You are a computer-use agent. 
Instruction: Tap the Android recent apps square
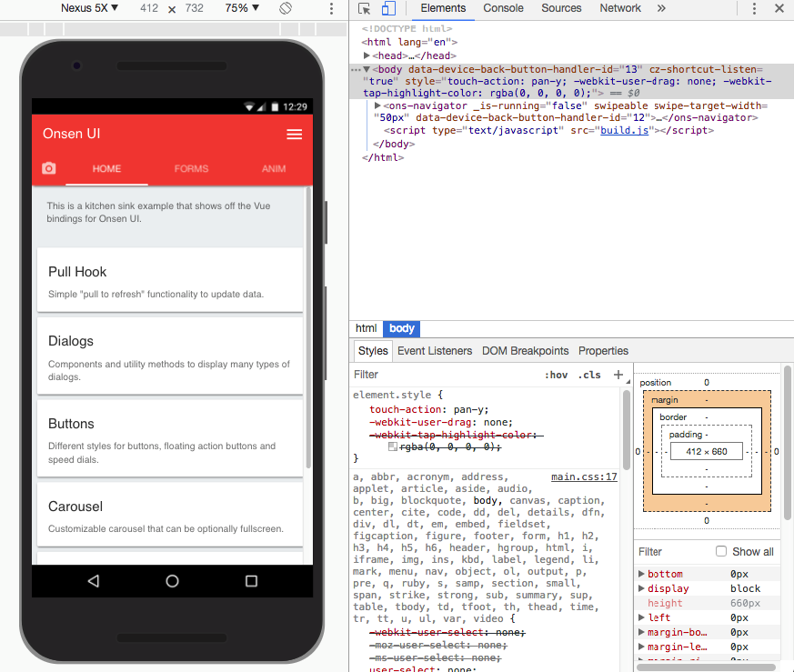pos(251,581)
